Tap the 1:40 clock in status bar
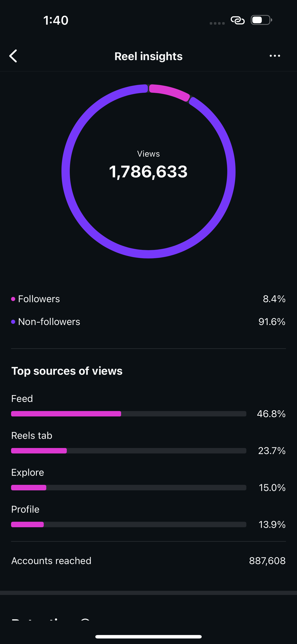This screenshot has height=644, width=297. (56, 20)
